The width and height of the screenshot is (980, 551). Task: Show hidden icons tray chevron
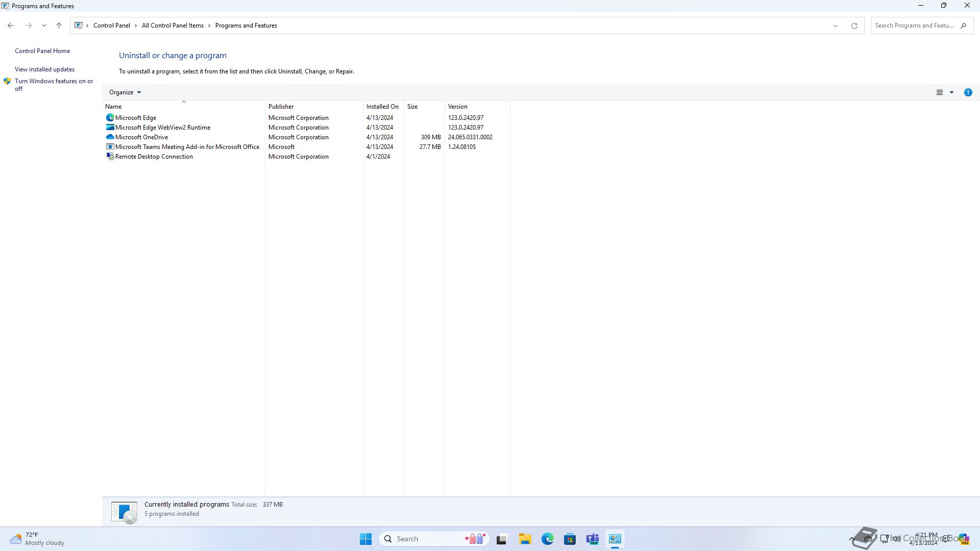pyautogui.click(x=851, y=539)
